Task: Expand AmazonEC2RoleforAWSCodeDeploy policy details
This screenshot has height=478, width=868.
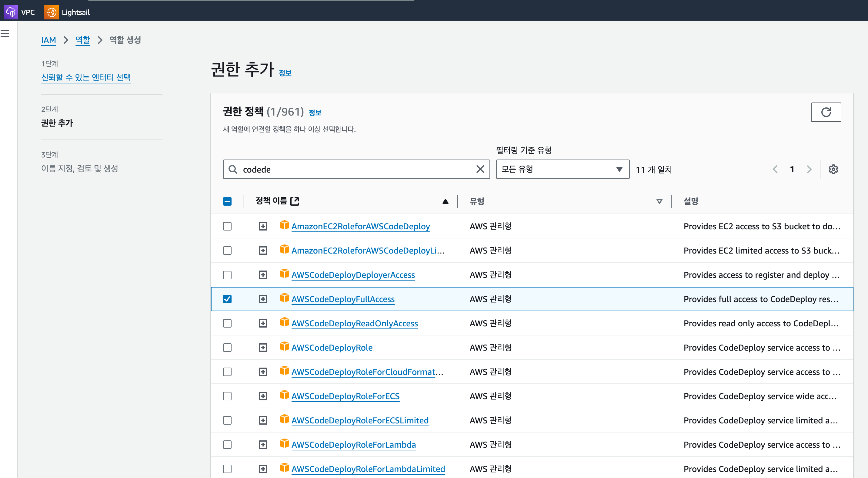Action: [x=263, y=226]
